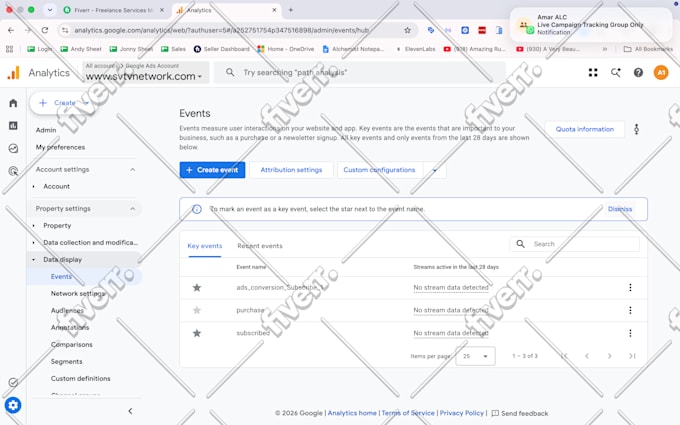This screenshot has width=680, height=425.
Task: Expand Data collection and modification item
Action: [33, 242]
